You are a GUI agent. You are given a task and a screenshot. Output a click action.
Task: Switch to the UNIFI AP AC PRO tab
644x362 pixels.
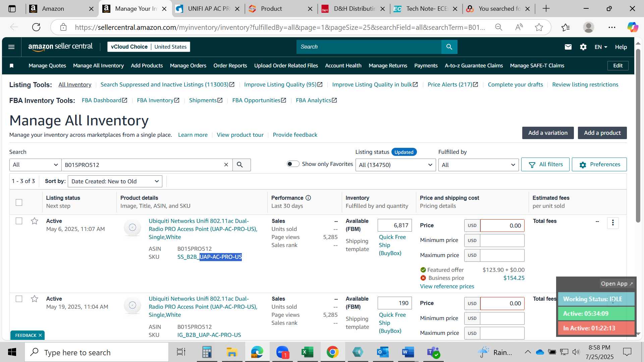[x=208, y=9]
